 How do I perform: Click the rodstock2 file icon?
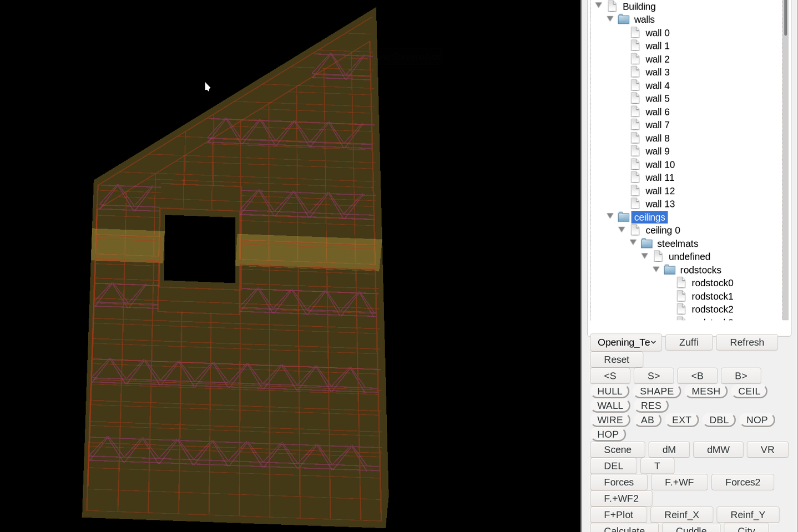pyautogui.click(x=681, y=309)
